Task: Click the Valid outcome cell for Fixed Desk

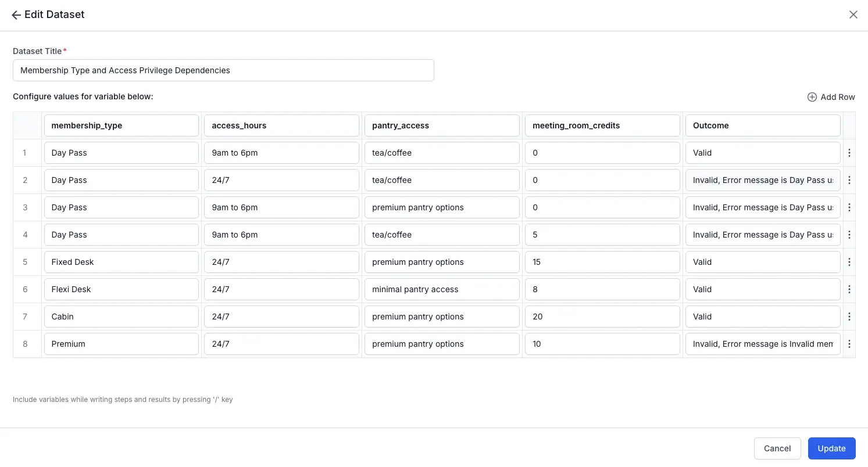Action: point(763,262)
